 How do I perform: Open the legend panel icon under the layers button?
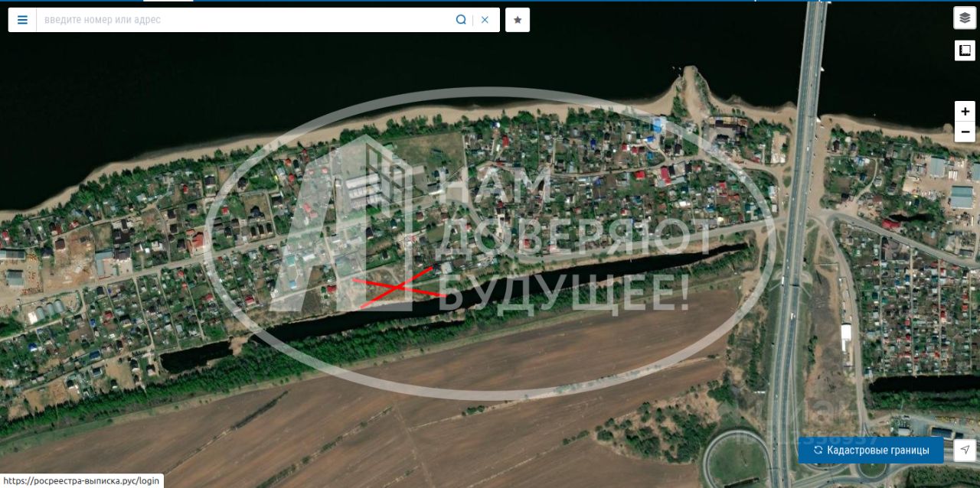click(x=965, y=50)
